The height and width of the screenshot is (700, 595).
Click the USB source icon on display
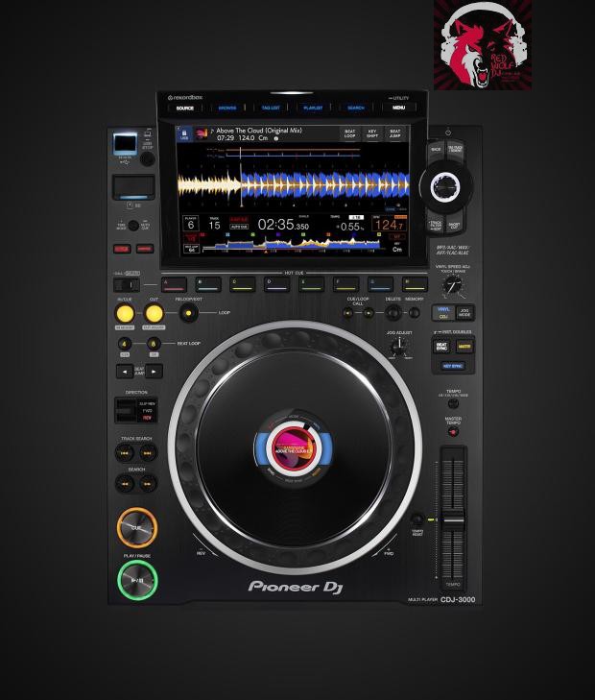[184, 133]
